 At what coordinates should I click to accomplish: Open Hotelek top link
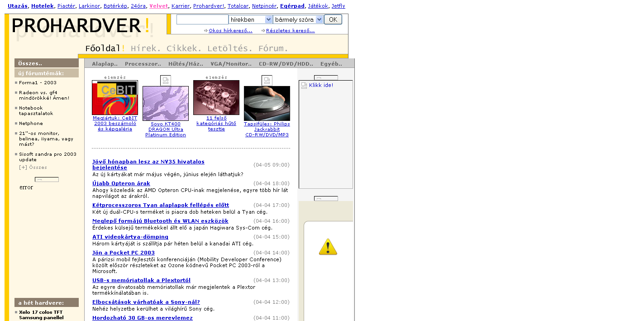pos(43,6)
